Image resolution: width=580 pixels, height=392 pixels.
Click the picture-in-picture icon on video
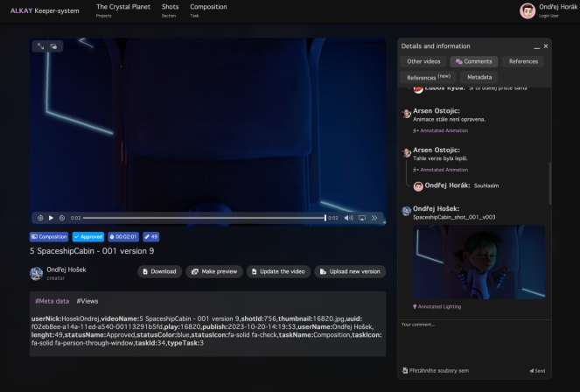(x=53, y=46)
